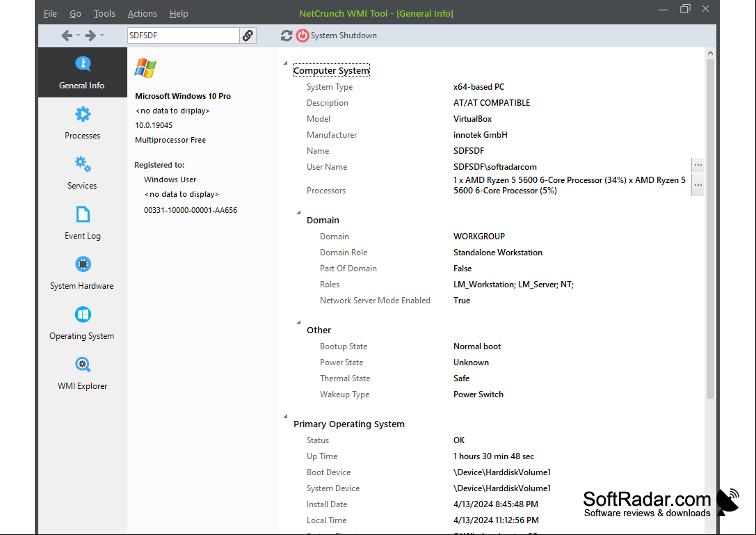Select the Standalone Workstation value
This screenshot has width=756, height=535.
(x=497, y=253)
